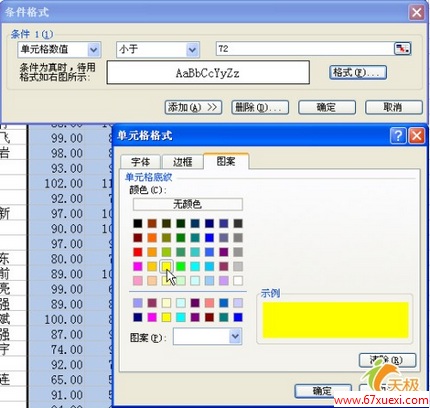Select the highlighted yellow swatch under the cursor
This screenshot has height=408, width=430.
tap(166, 266)
